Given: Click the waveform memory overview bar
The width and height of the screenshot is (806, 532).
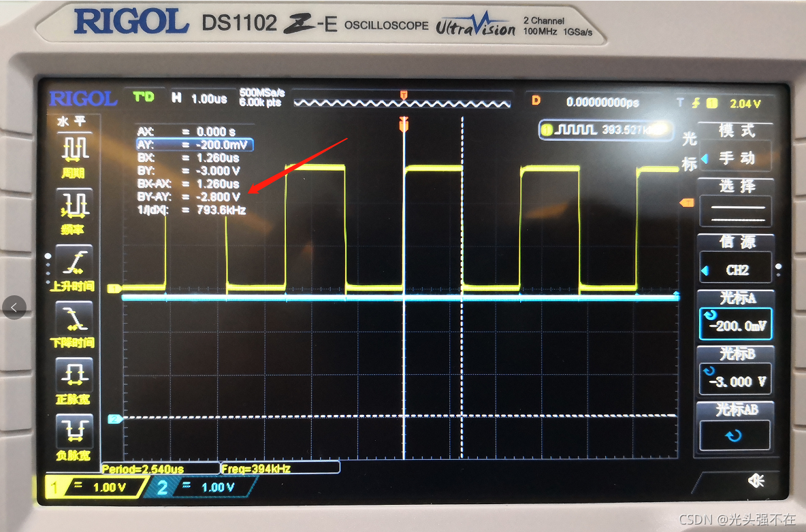Looking at the screenshot, I should [402, 103].
